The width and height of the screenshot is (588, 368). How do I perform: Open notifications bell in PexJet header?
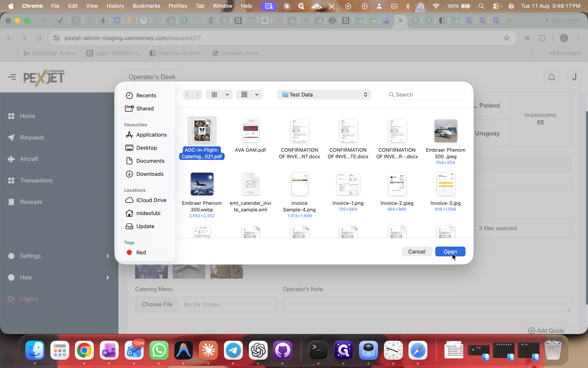click(x=551, y=77)
